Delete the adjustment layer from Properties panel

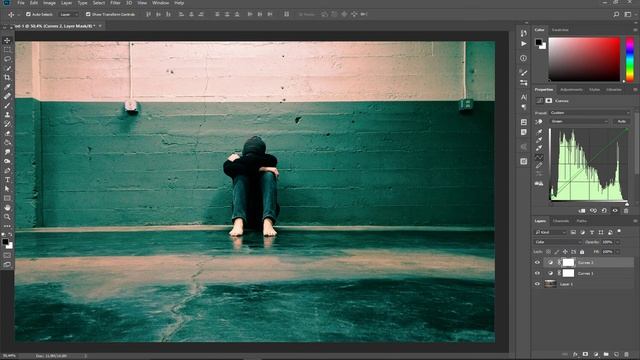pos(626,211)
